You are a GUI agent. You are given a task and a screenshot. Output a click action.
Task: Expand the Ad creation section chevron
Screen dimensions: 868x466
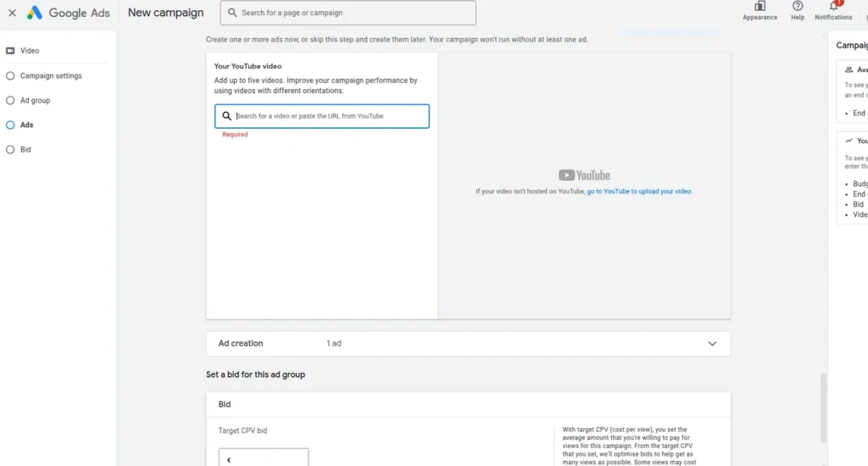coord(712,344)
